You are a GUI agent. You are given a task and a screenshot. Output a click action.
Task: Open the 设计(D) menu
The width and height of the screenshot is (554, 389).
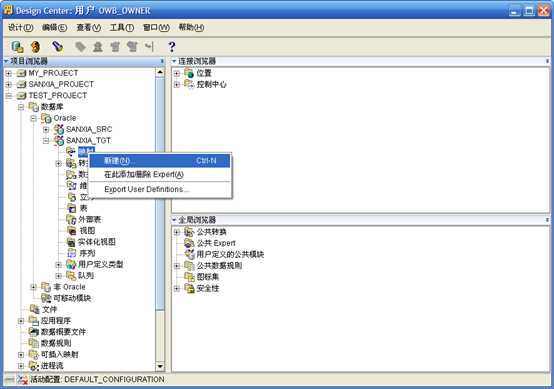pos(20,28)
